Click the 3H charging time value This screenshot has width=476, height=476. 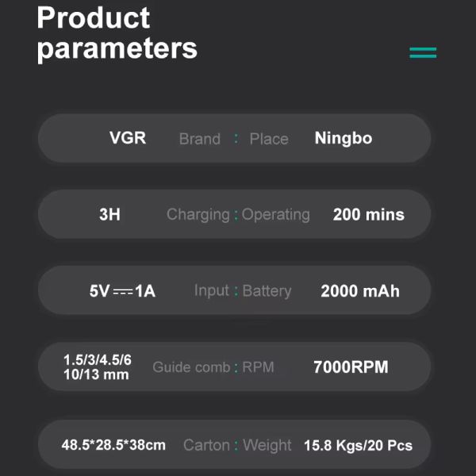click(109, 214)
